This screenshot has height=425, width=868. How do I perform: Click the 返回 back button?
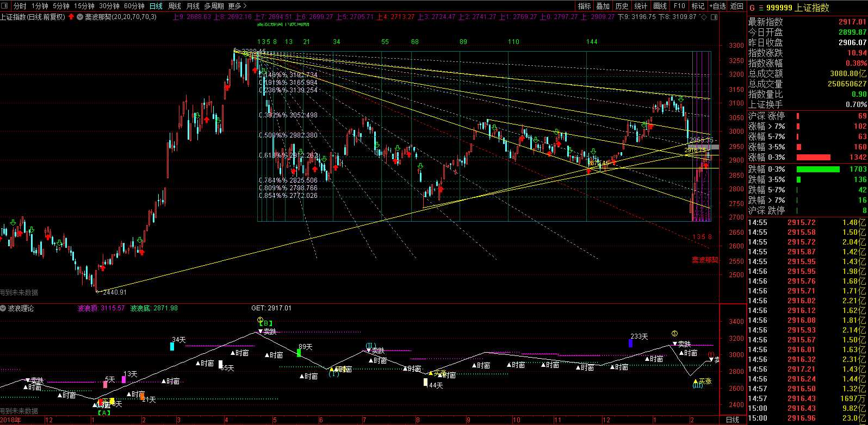coord(737,6)
